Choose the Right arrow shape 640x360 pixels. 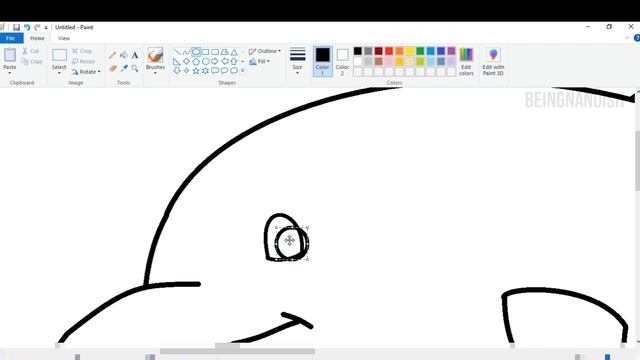pyautogui.click(x=215, y=61)
